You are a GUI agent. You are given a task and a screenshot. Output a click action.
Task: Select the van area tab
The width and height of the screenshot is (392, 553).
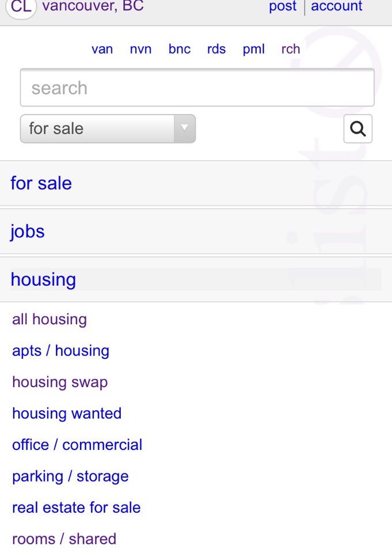[x=102, y=50]
